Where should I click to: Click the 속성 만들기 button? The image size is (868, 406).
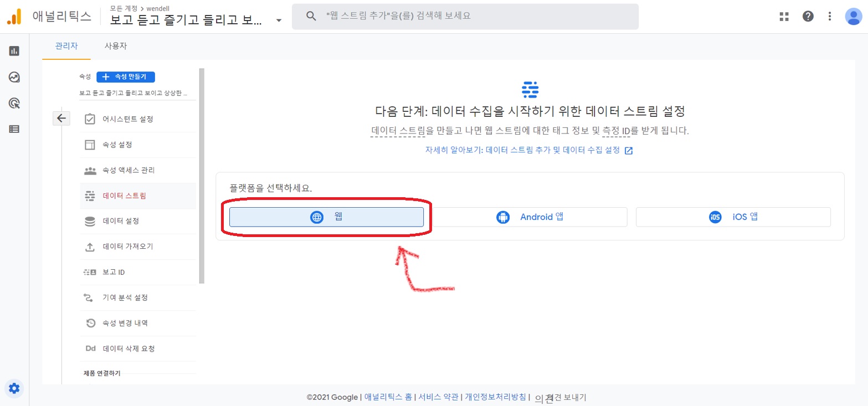point(125,77)
